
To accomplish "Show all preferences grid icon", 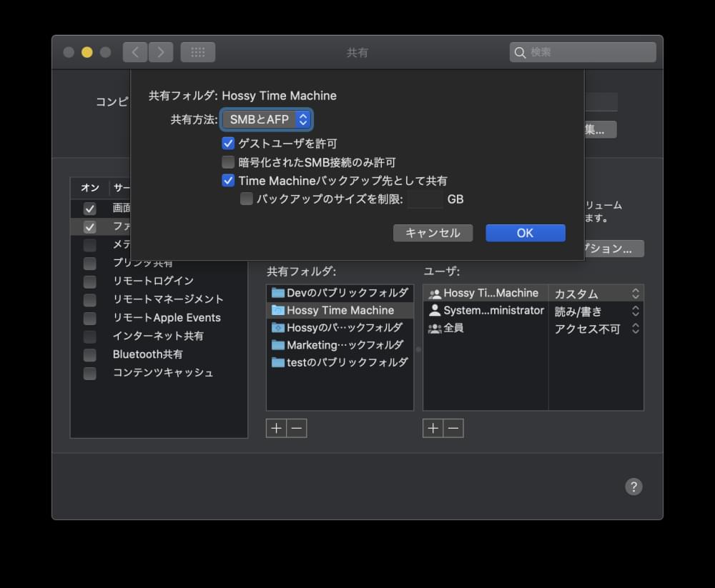I will click(x=198, y=52).
